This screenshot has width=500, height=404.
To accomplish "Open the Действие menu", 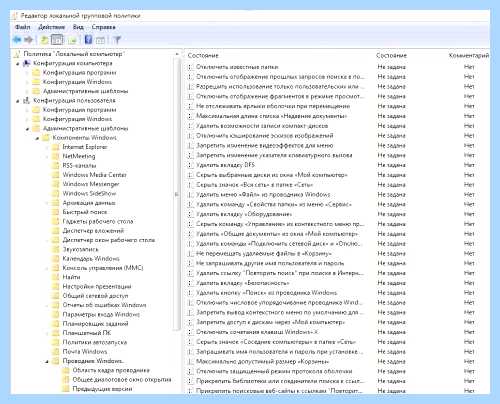I will point(52,27).
